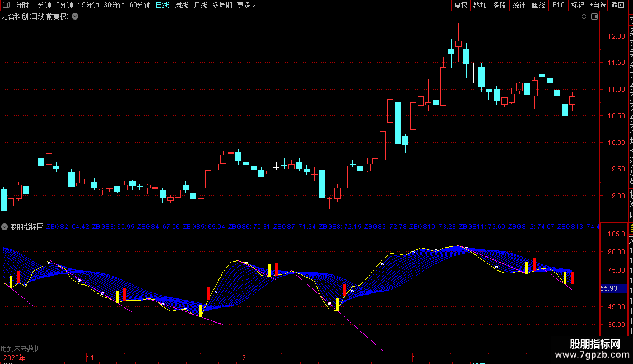Select the 15分钟 period tab
Viewport: 633px width, 364px height.
coord(88,5)
